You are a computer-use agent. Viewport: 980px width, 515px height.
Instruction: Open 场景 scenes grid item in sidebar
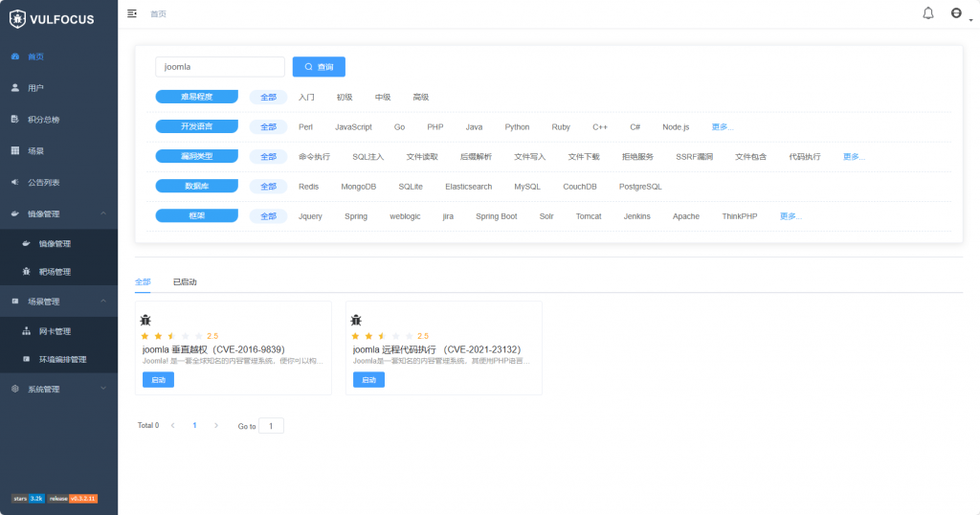point(34,151)
